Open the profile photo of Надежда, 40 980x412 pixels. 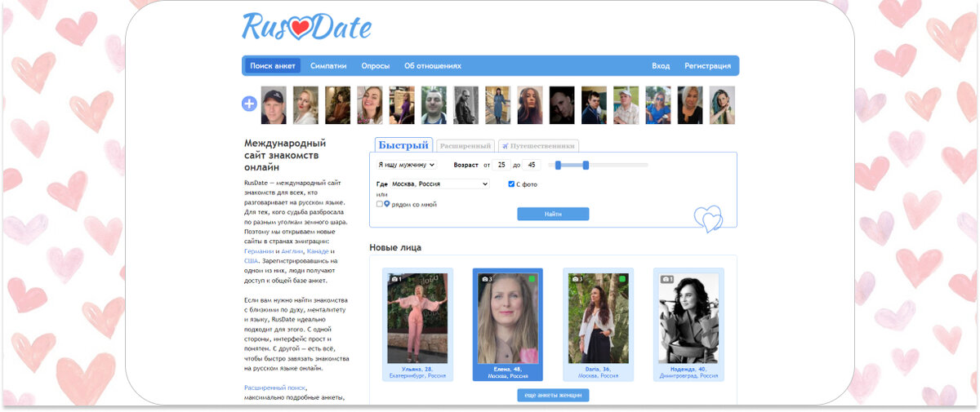pyautogui.click(x=688, y=318)
